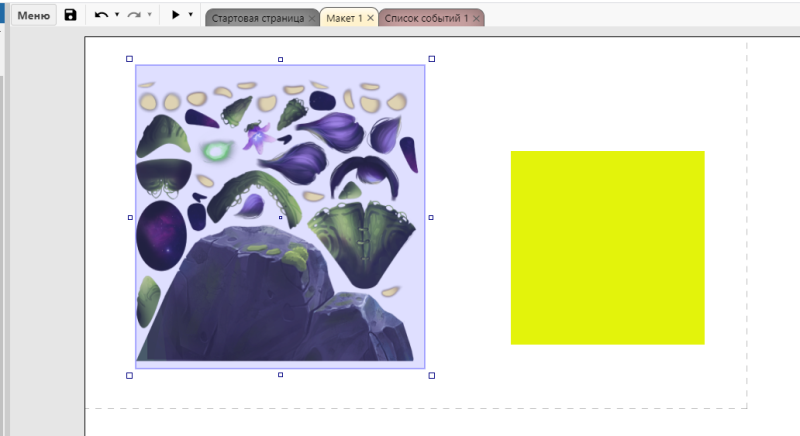
Task: Click the right-middle resize handle of selection
Action: pyautogui.click(x=431, y=218)
